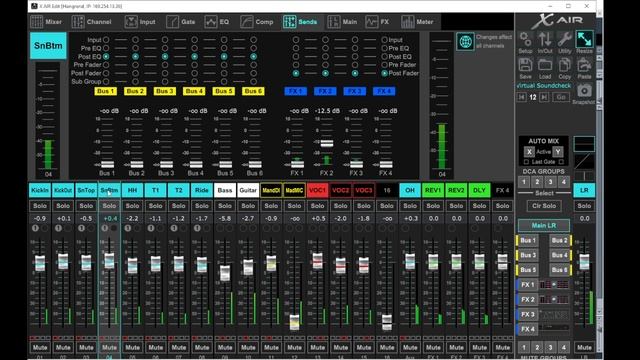Mute the VOC2 channel

(341, 348)
